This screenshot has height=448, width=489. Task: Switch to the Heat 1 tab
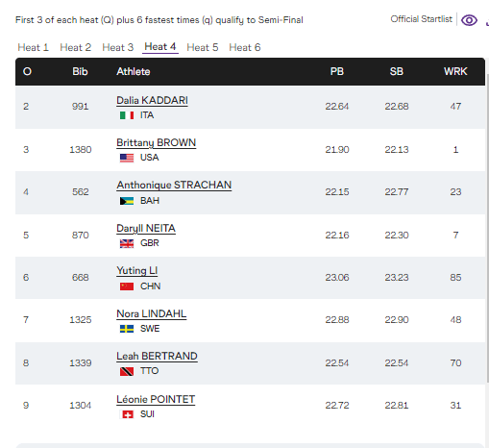tap(33, 47)
